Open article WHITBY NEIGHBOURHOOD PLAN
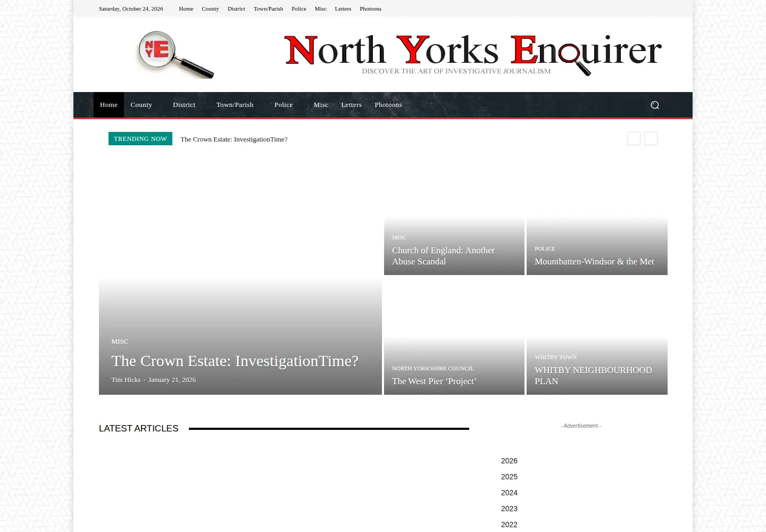 [x=593, y=376]
